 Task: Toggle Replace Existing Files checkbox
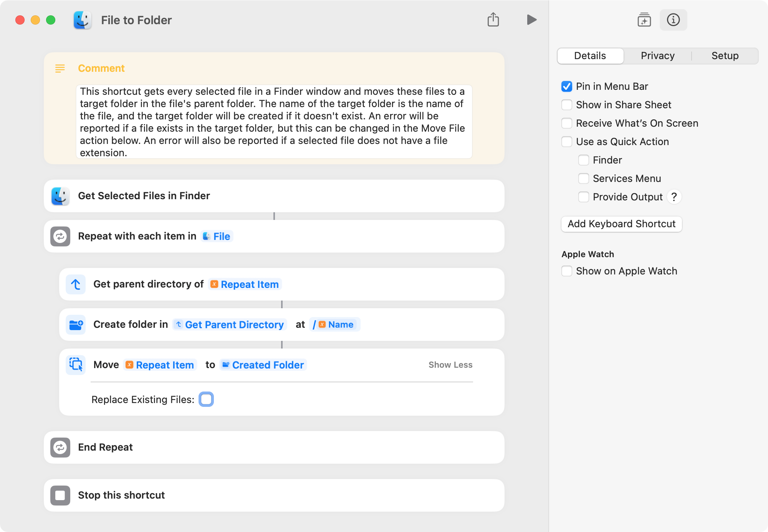[x=206, y=399]
